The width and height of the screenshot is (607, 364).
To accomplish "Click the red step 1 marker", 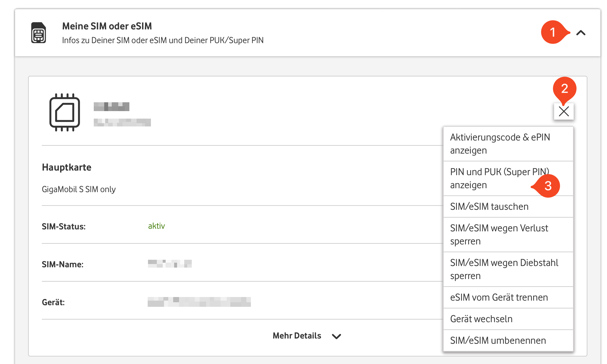I will [553, 32].
